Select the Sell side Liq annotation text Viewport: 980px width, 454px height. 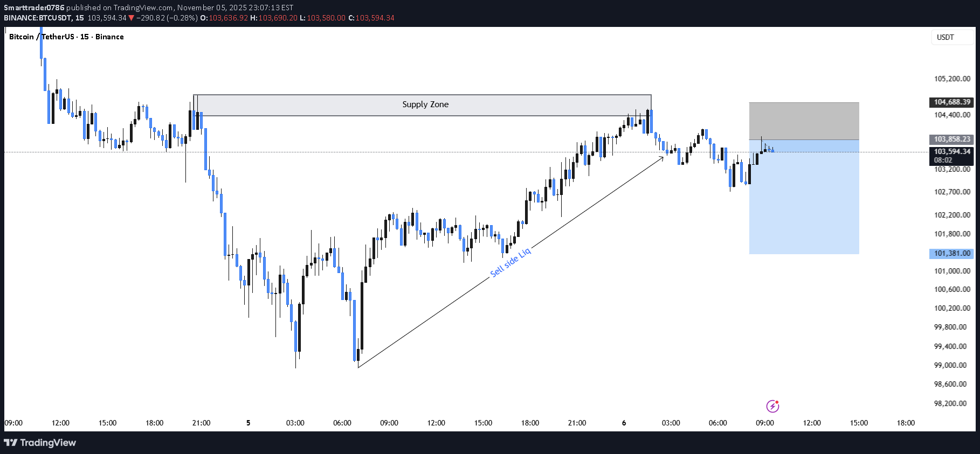(510, 262)
